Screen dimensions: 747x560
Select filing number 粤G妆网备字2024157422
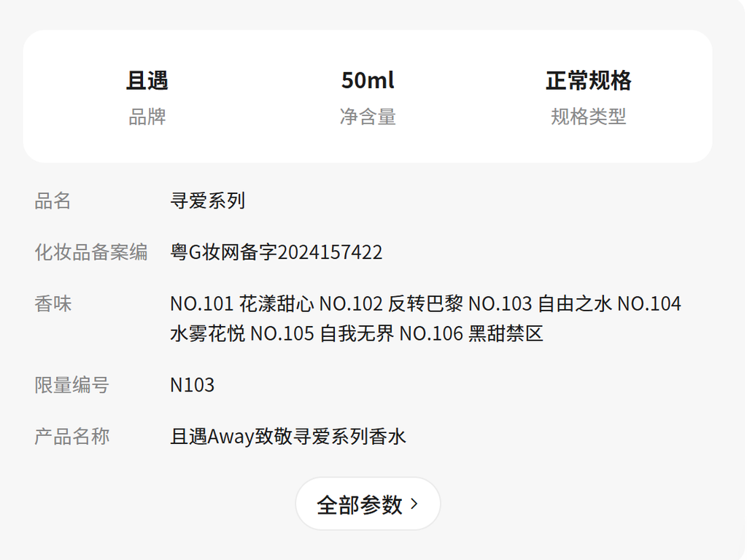(x=276, y=252)
